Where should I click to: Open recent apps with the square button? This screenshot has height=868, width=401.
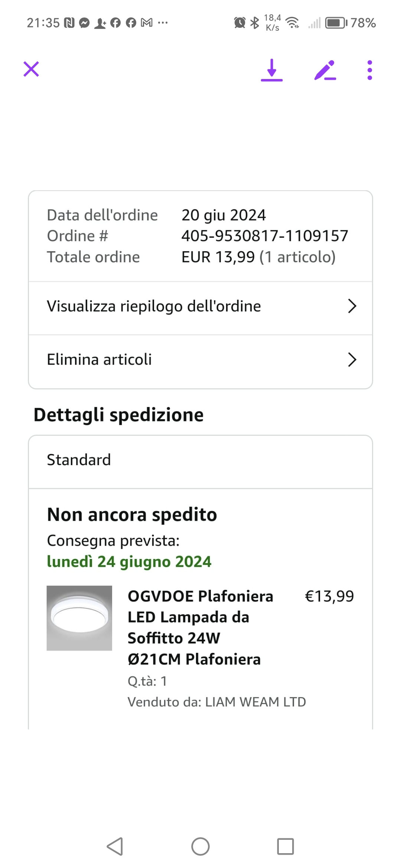285,846
